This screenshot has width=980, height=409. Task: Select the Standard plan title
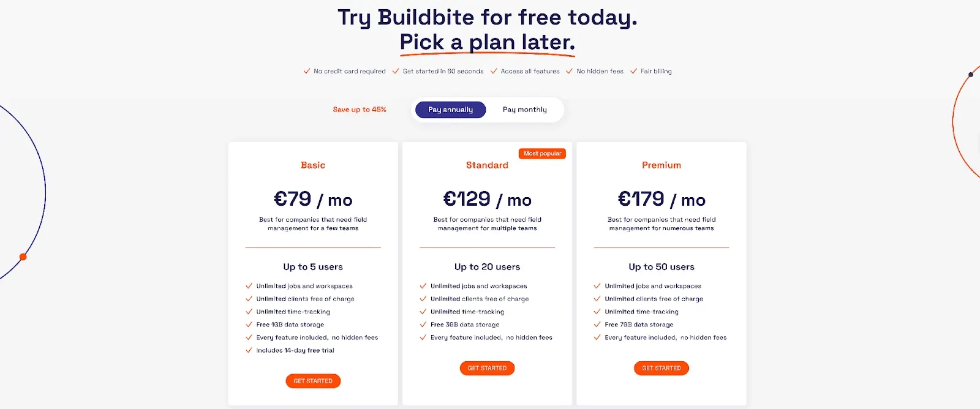487,165
